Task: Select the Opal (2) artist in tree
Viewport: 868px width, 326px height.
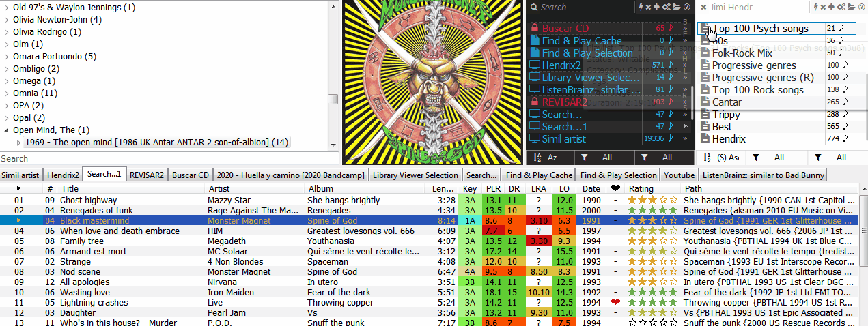Action: point(29,118)
